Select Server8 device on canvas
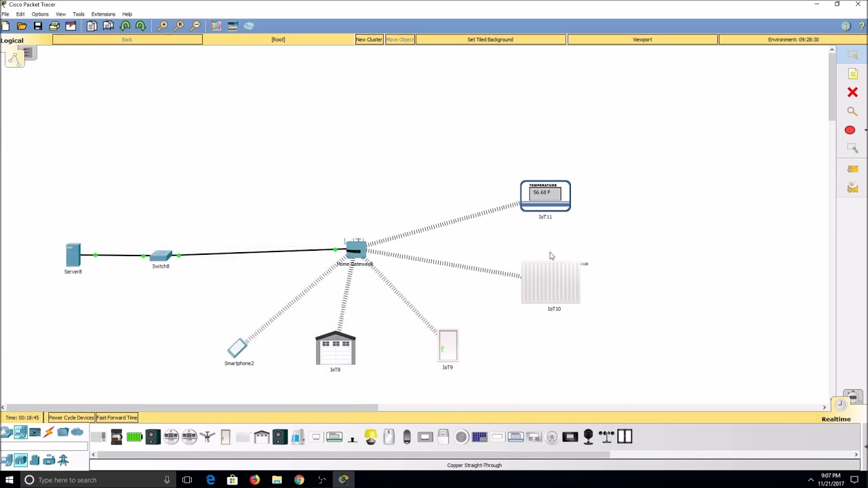The image size is (868, 488). click(x=73, y=256)
